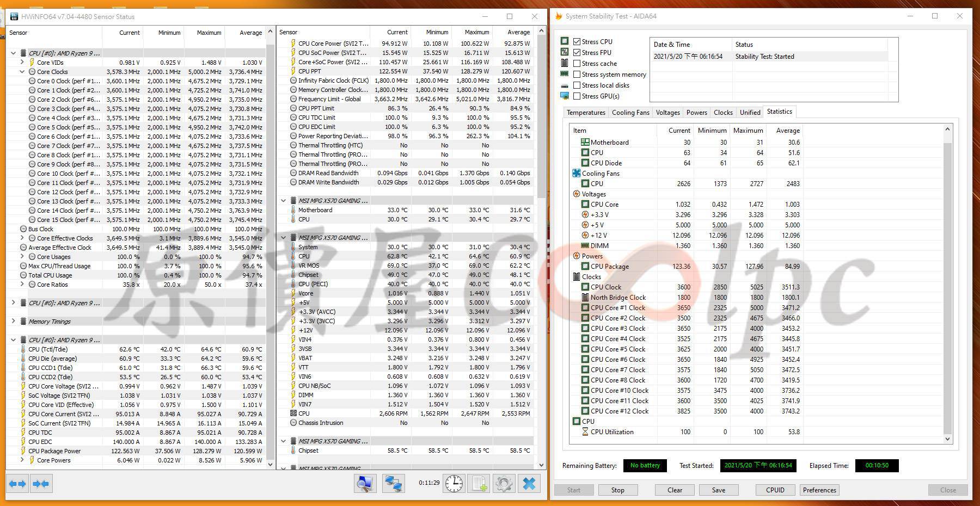Expand the Core VIDs row
980x506 pixels.
point(22,63)
